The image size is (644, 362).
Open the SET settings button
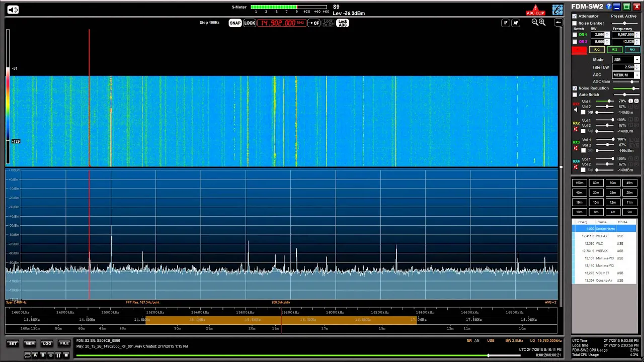click(13, 343)
